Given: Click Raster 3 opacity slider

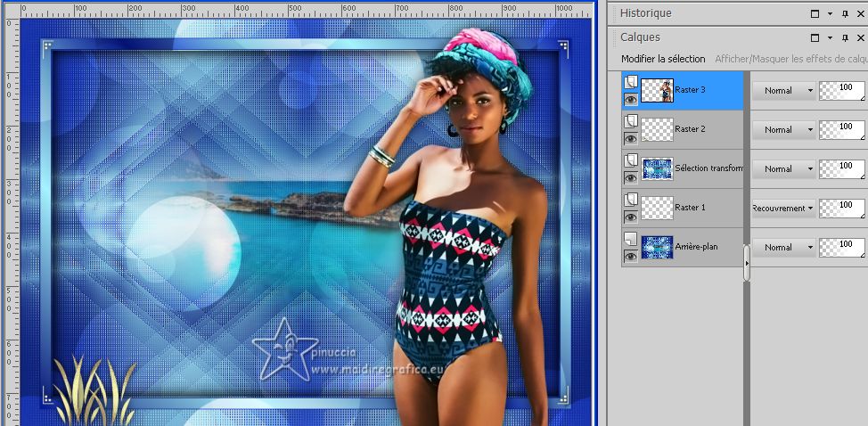Looking at the screenshot, I should click(x=842, y=91).
